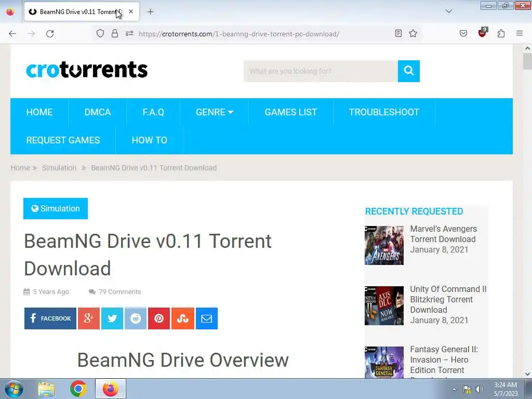Share by email envelope icon
Screen dimensions: 532x399
click(x=207, y=318)
